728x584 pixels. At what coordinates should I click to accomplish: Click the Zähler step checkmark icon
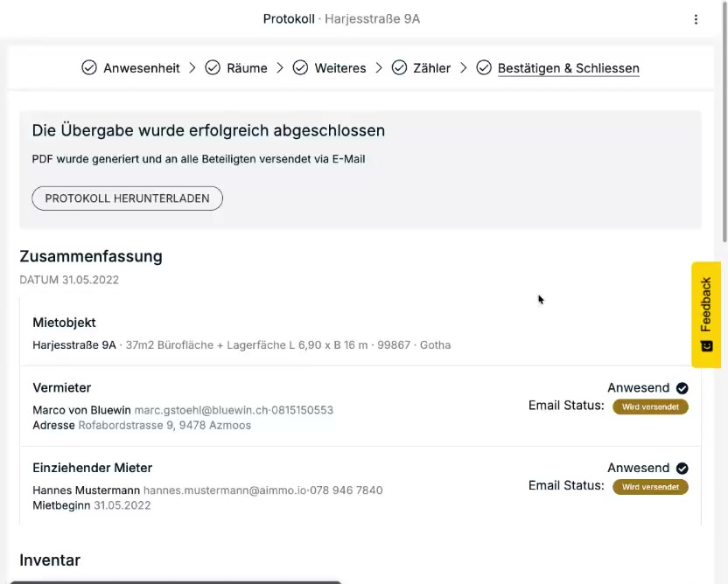tap(399, 68)
